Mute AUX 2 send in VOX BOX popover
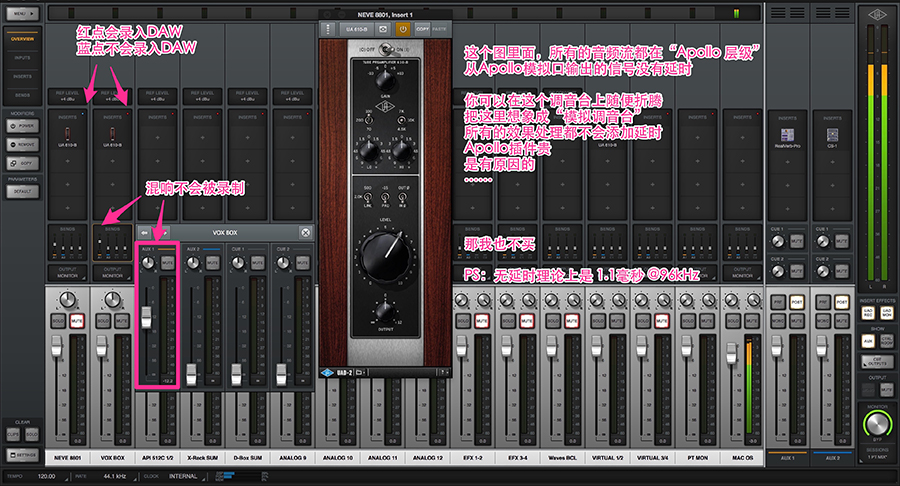This screenshot has height=486, width=900. click(x=212, y=263)
